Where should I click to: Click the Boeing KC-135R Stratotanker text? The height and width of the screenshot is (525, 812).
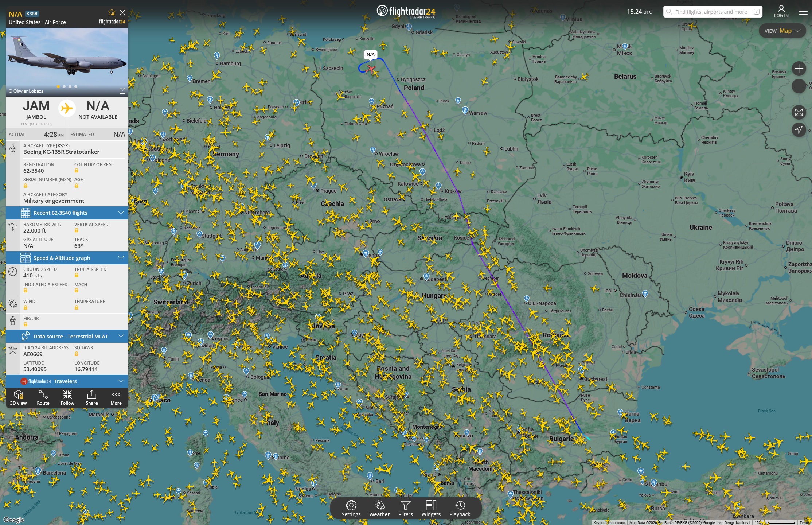click(61, 152)
